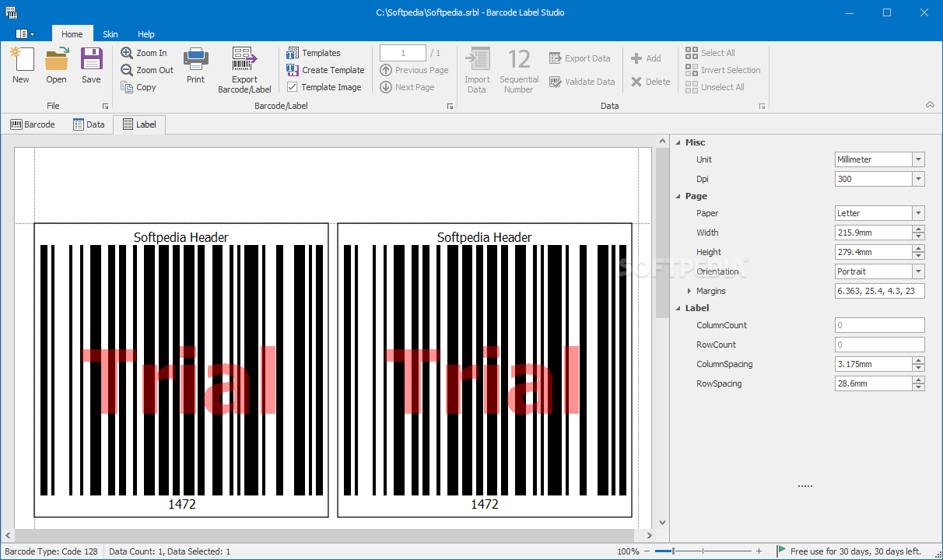Open the Paper size dropdown
Viewport: 943px width, 560px height.
pyautogui.click(x=919, y=213)
